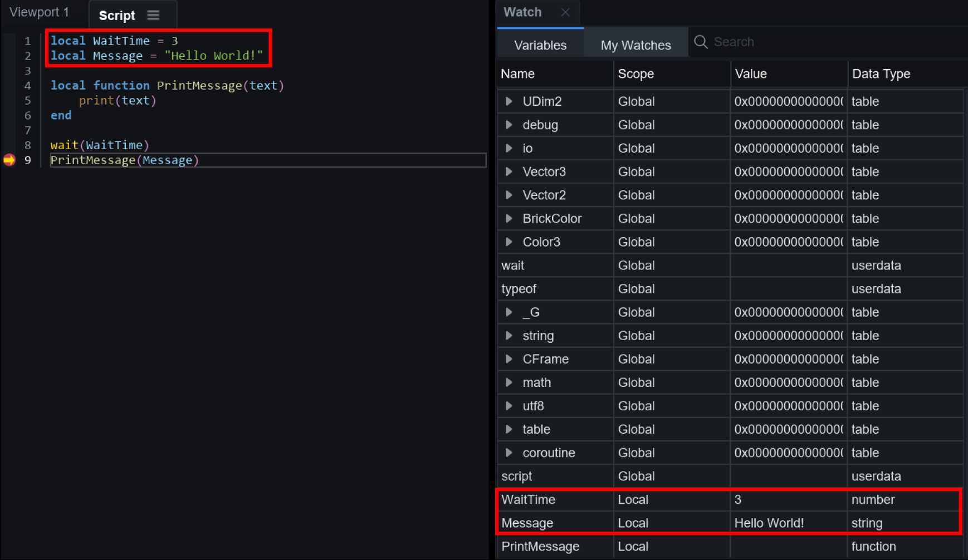Open the Viewport 1 tab
This screenshot has width=968, height=560.
[39, 12]
